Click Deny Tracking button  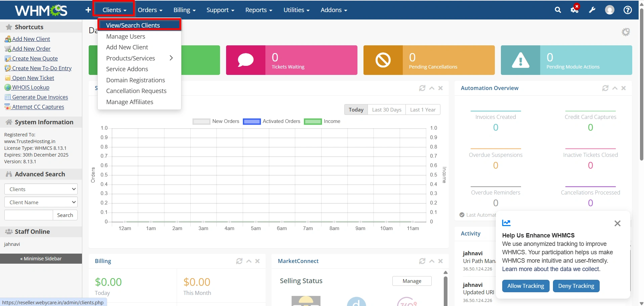point(576,286)
